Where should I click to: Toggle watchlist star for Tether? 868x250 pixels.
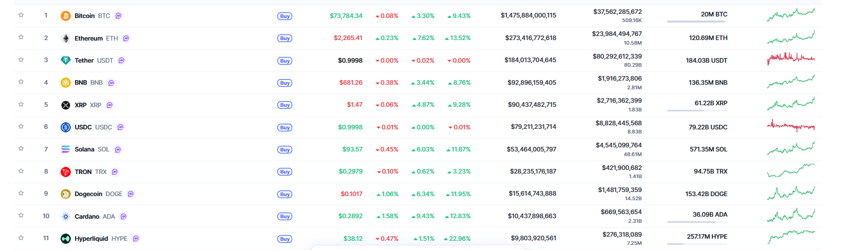(x=21, y=60)
